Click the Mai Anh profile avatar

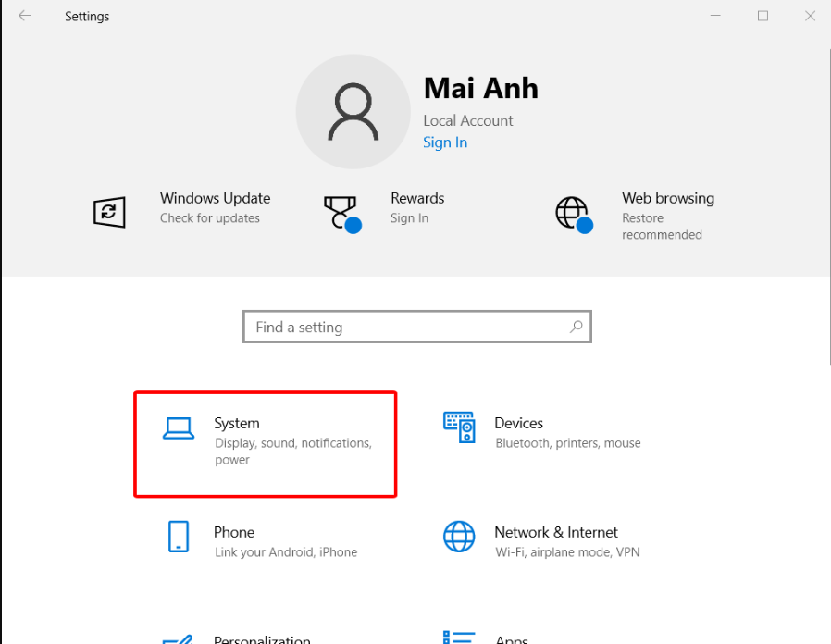353,111
